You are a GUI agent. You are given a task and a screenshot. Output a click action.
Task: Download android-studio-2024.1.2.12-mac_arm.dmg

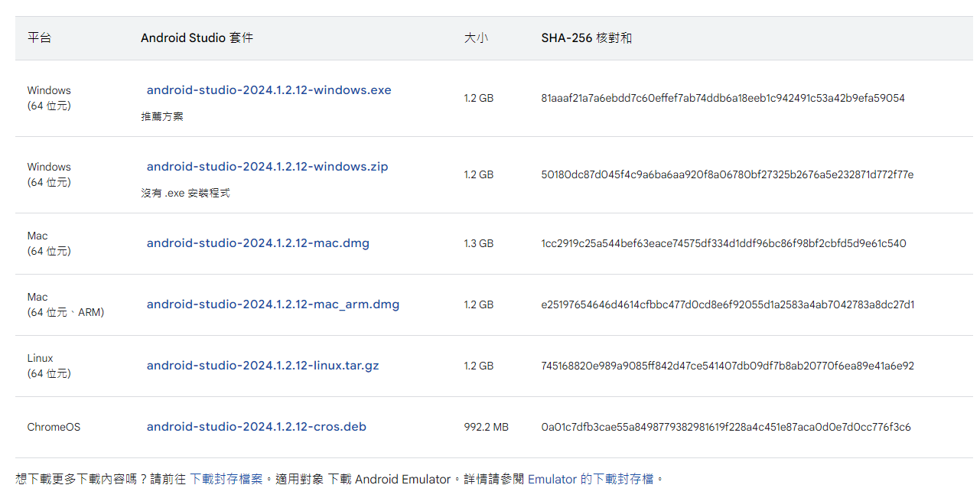point(273,304)
